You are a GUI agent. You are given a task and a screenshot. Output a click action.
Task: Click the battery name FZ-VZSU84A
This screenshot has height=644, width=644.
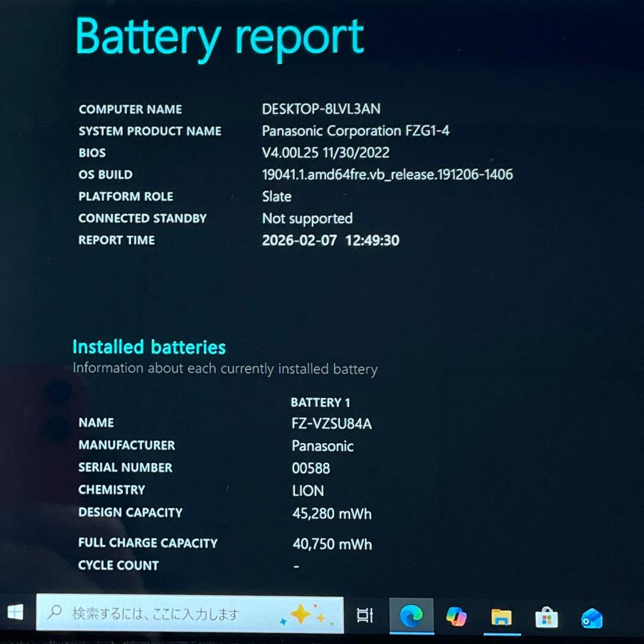tap(332, 424)
